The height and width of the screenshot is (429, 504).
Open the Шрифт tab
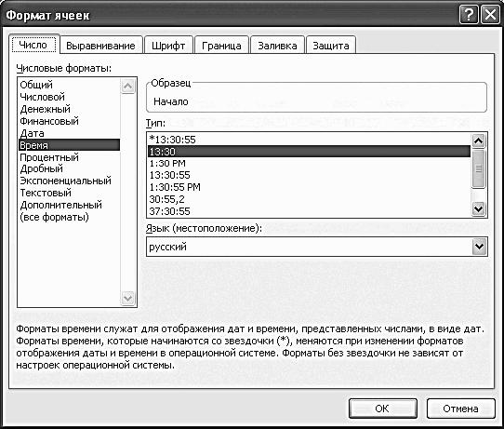[x=168, y=46]
